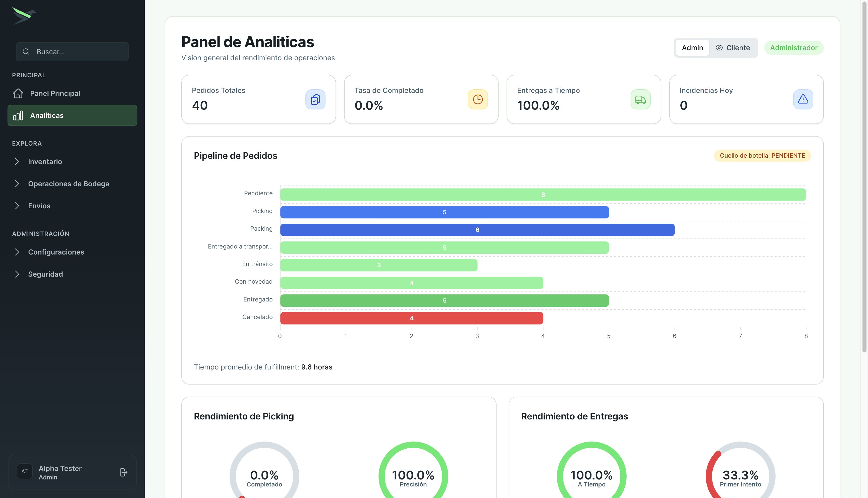Click the En tránsito axis label
868x498 pixels.
click(x=257, y=264)
